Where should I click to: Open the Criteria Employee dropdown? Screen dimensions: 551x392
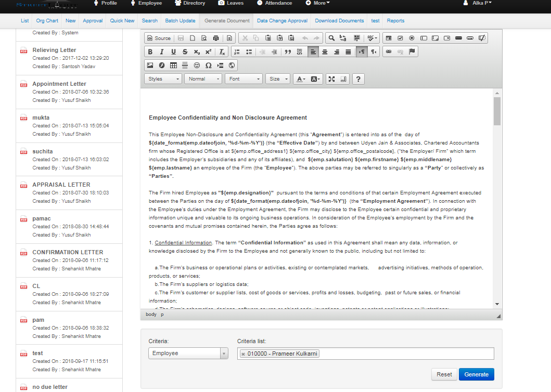(x=188, y=354)
